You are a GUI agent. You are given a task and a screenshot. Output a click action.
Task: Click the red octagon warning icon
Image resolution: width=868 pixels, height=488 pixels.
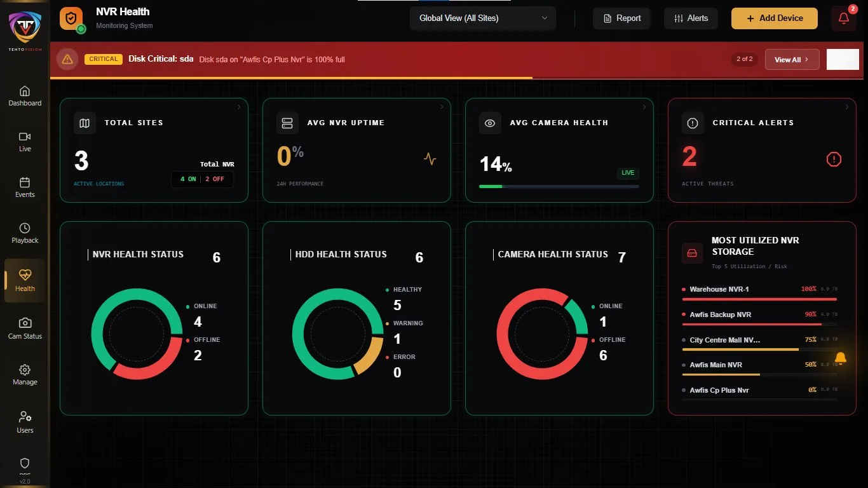(834, 159)
